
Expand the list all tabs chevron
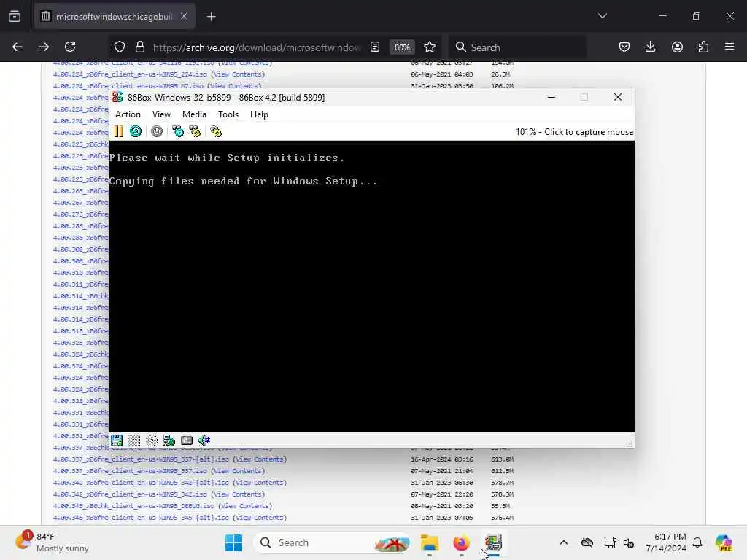pos(602,16)
